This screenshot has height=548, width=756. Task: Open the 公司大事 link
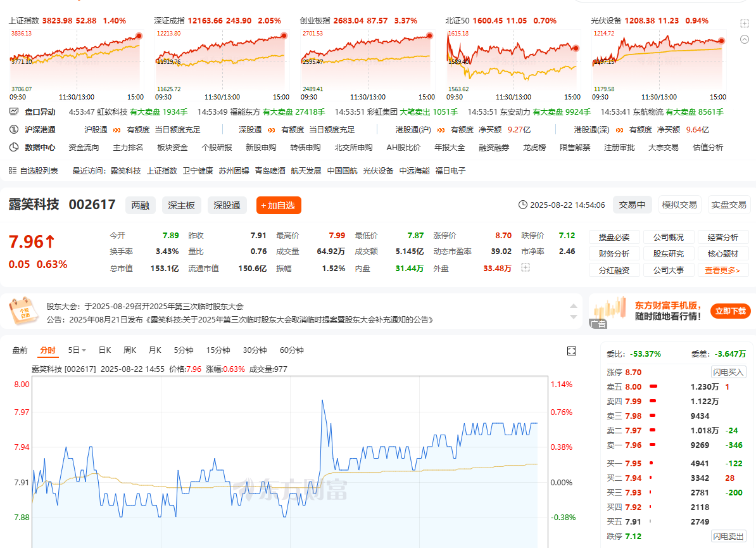669,270
